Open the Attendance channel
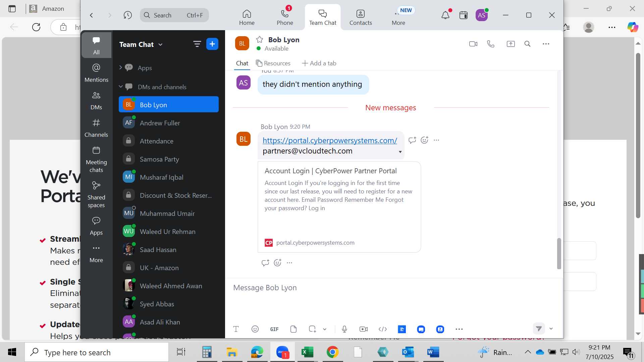 168,141
